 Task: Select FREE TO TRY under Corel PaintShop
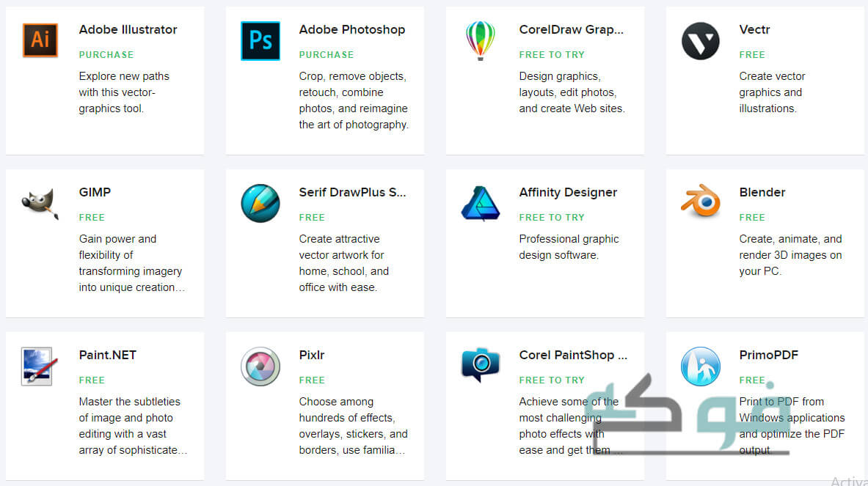coord(552,380)
